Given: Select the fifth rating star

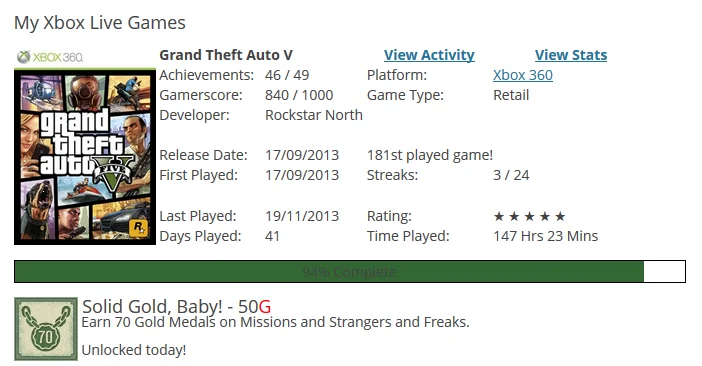Looking at the screenshot, I should pos(560,217).
